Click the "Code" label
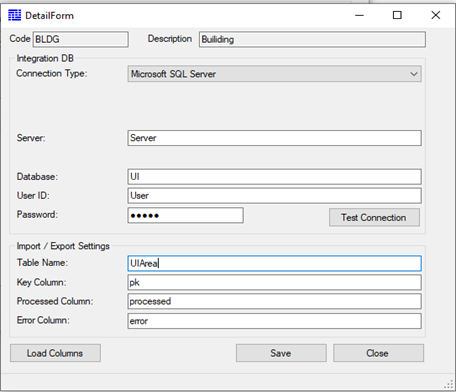 (20, 39)
